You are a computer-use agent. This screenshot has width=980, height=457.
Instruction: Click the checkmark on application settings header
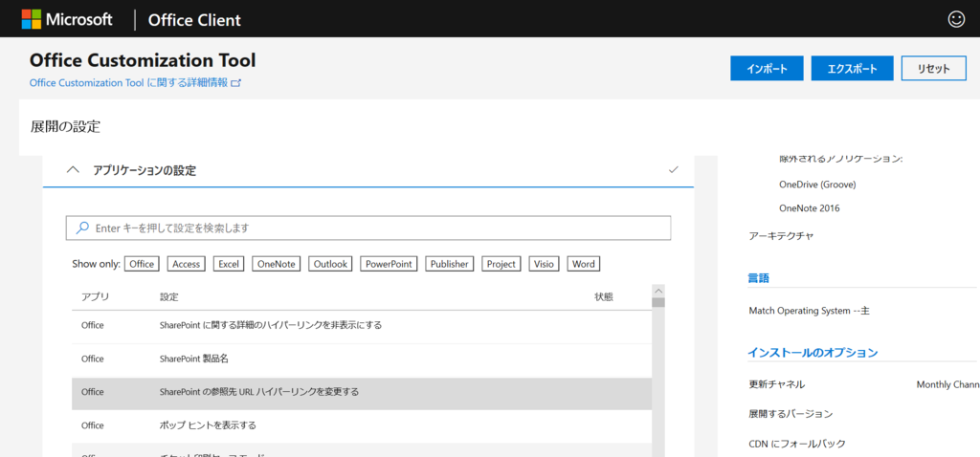click(673, 169)
